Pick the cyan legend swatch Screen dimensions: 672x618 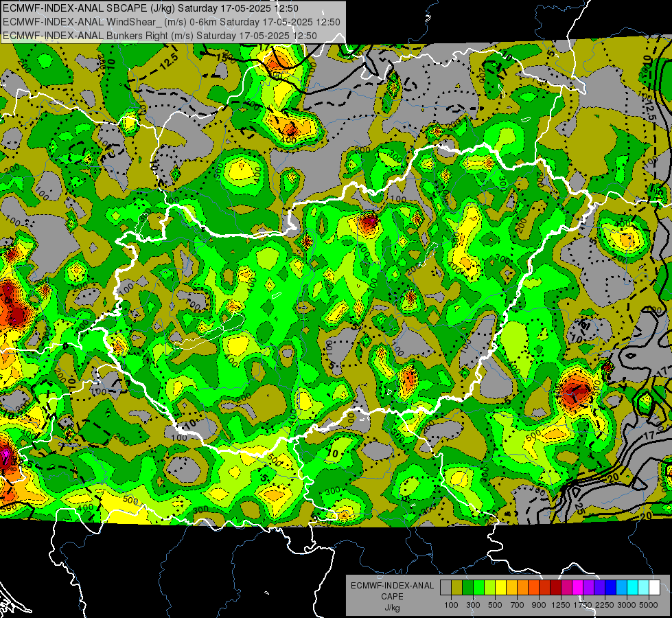[633, 588]
